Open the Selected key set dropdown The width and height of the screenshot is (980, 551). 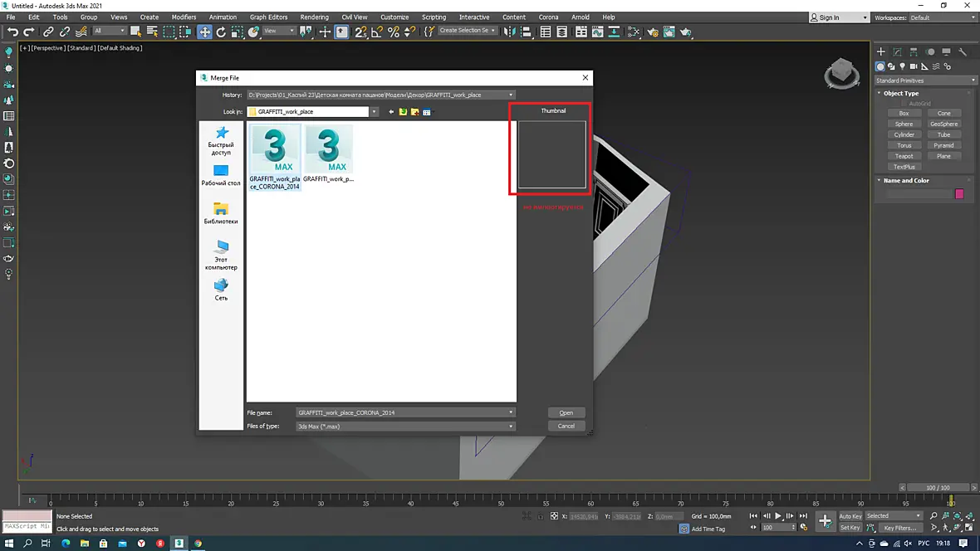point(894,516)
